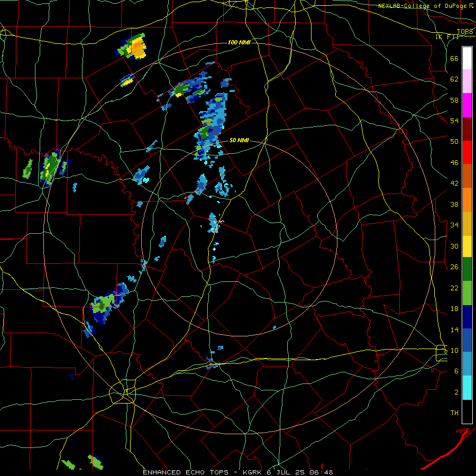Click the black TH legend swatch
Viewport: 476px width, 476px height.
coord(467,411)
